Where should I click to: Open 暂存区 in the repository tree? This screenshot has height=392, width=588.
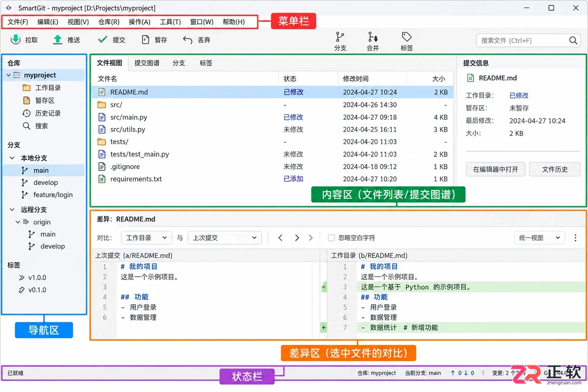[45, 101]
